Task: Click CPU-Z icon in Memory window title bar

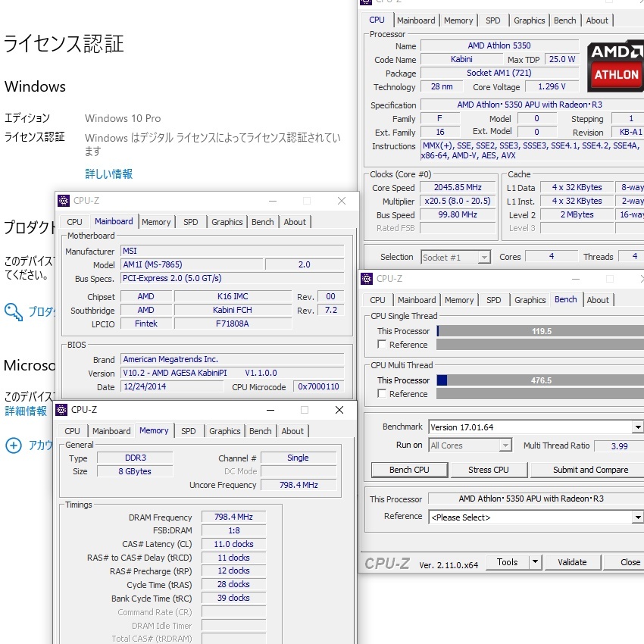Action: [61, 410]
